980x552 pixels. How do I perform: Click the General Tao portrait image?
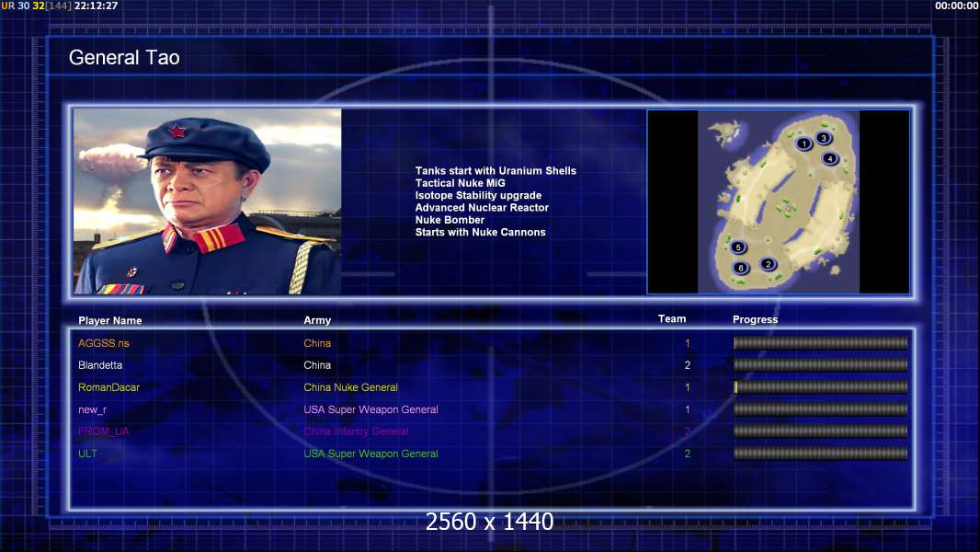coord(208,201)
